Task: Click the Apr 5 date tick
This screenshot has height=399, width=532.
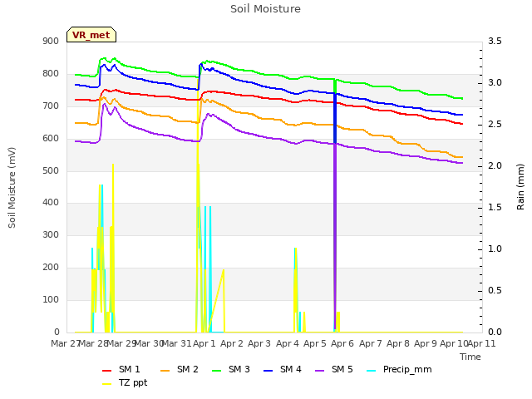Action: (315, 343)
